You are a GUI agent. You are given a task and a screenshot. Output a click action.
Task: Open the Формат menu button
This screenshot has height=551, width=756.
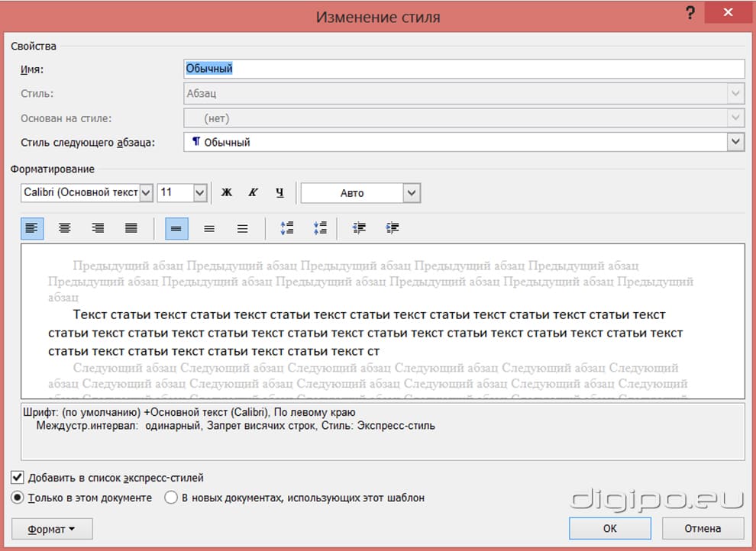[52, 528]
